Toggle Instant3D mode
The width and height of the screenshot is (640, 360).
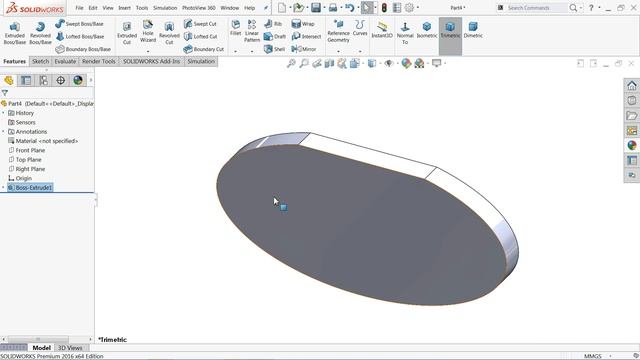point(382,30)
